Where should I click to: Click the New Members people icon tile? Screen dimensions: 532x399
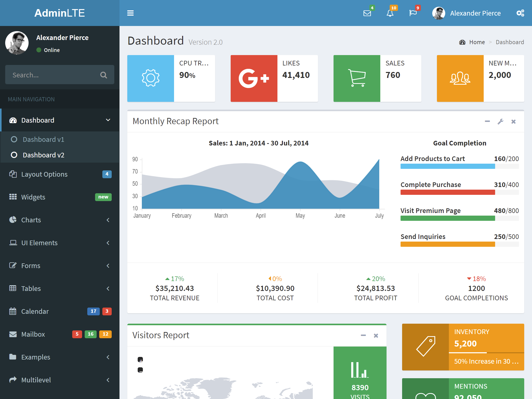coord(460,78)
